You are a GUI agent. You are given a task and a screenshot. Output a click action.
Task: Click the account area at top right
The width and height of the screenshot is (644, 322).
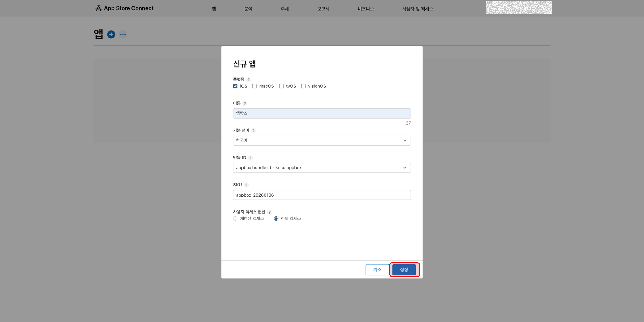point(519,8)
